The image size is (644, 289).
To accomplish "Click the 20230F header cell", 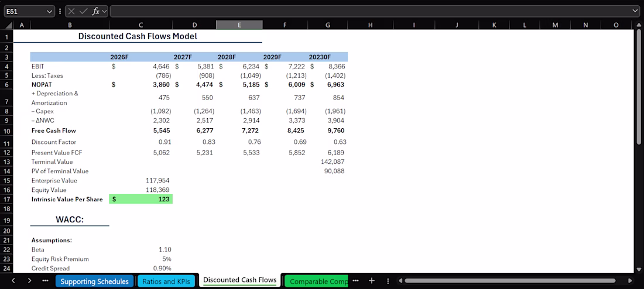I will (327, 57).
